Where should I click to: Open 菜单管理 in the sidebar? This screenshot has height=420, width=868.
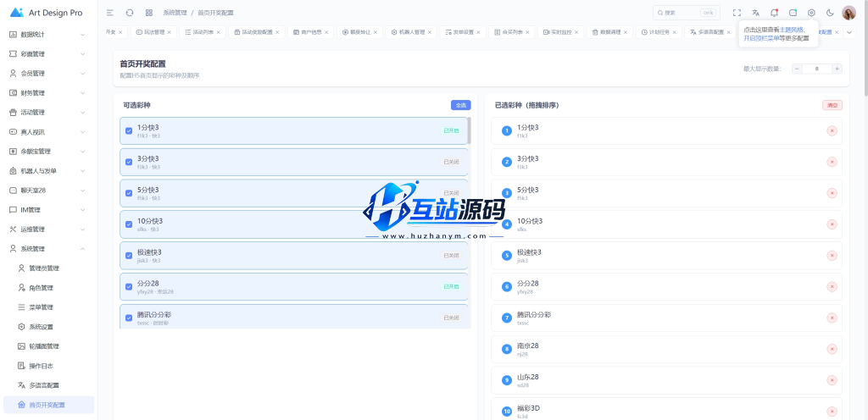coord(48,307)
